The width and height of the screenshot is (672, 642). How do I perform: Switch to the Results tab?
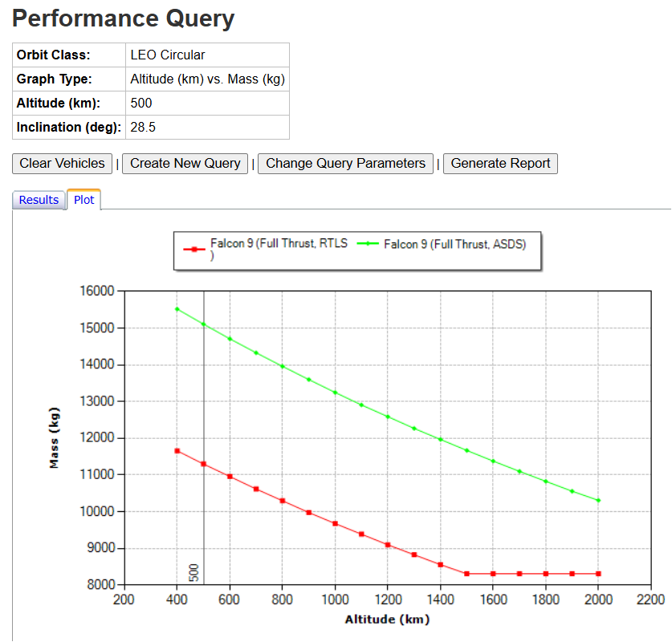point(39,200)
